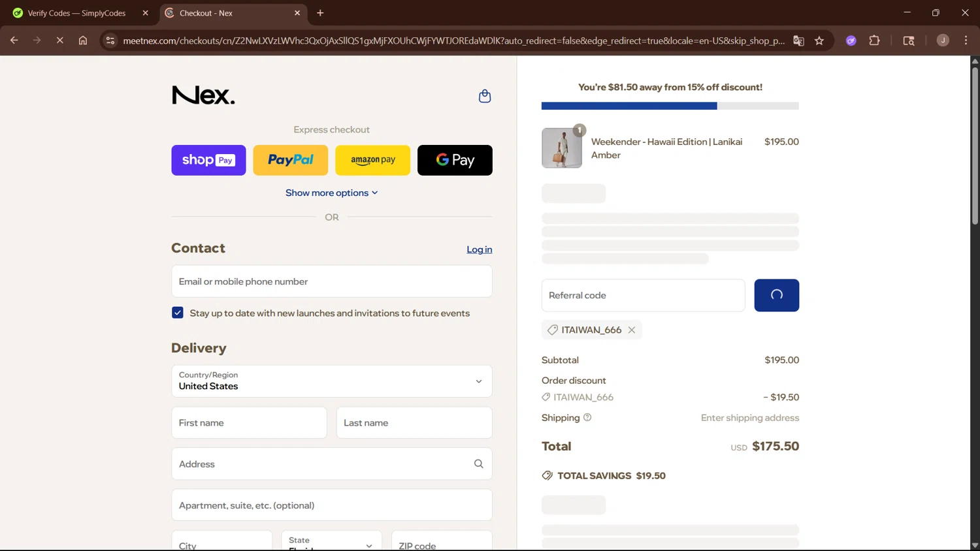Focus the City field
This screenshot has height=551, width=980.
click(221, 541)
